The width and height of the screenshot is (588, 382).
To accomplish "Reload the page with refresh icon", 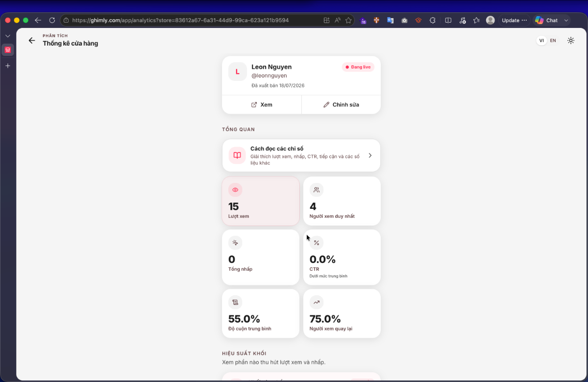I will coord(52,21).
